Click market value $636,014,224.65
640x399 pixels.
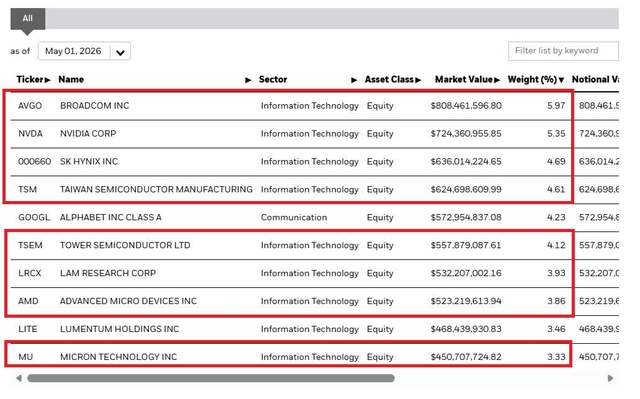[x=466, y=162]
